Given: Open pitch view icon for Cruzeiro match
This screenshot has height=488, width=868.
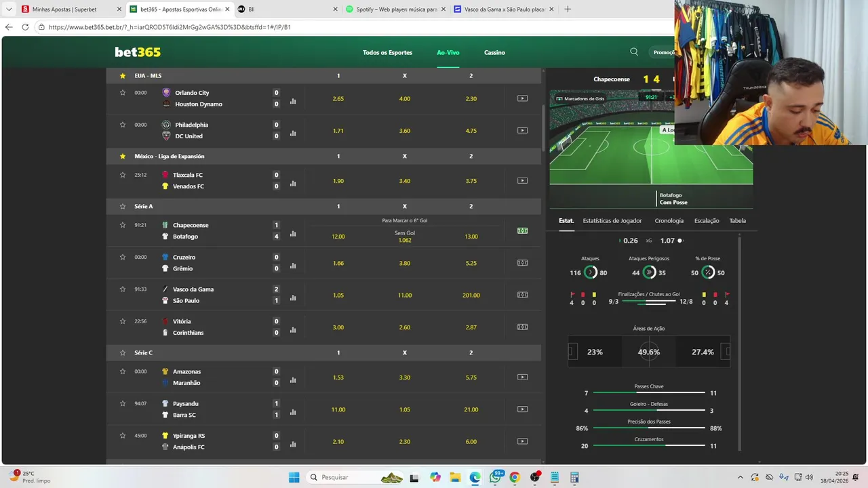Looking at the screenshot, I should (x=522, y=262).
